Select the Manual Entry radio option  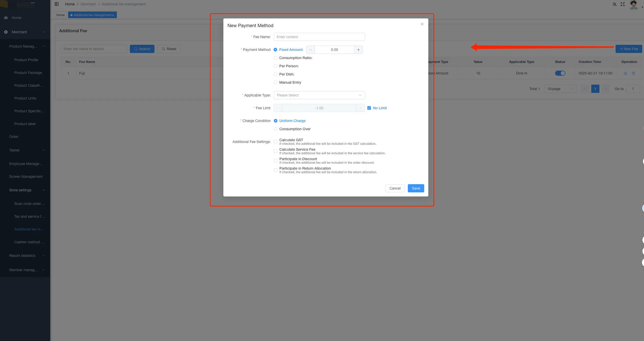(x=275, y=82)
